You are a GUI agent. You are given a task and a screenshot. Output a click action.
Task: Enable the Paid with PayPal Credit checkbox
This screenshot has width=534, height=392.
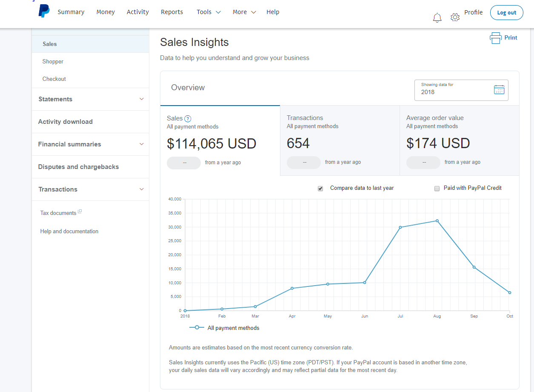pos(437,188)
